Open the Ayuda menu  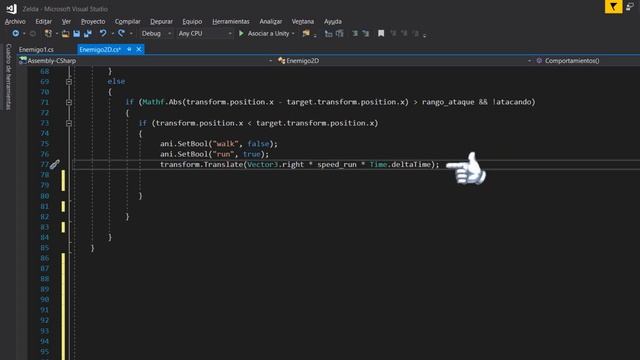333,22
